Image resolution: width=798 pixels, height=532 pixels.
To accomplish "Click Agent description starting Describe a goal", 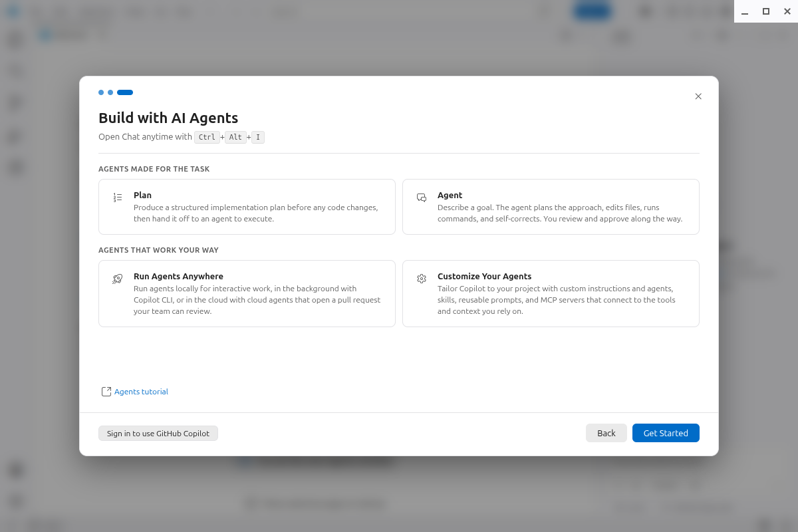I will pyautogui.click(x=560, y=213).
